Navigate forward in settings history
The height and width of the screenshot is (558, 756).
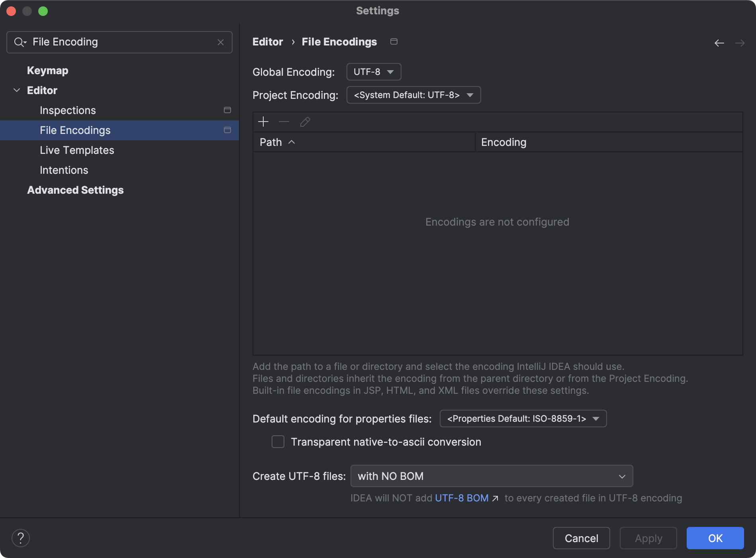point(740,43)
